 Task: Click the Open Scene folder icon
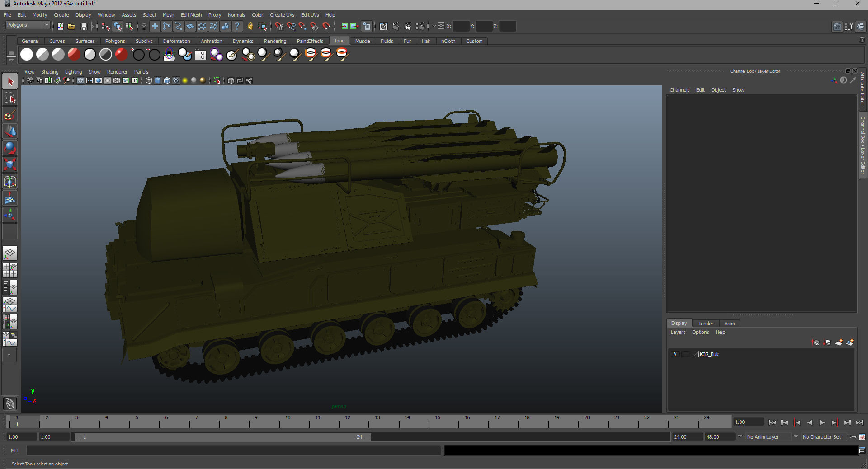click(x=71, y=26)
